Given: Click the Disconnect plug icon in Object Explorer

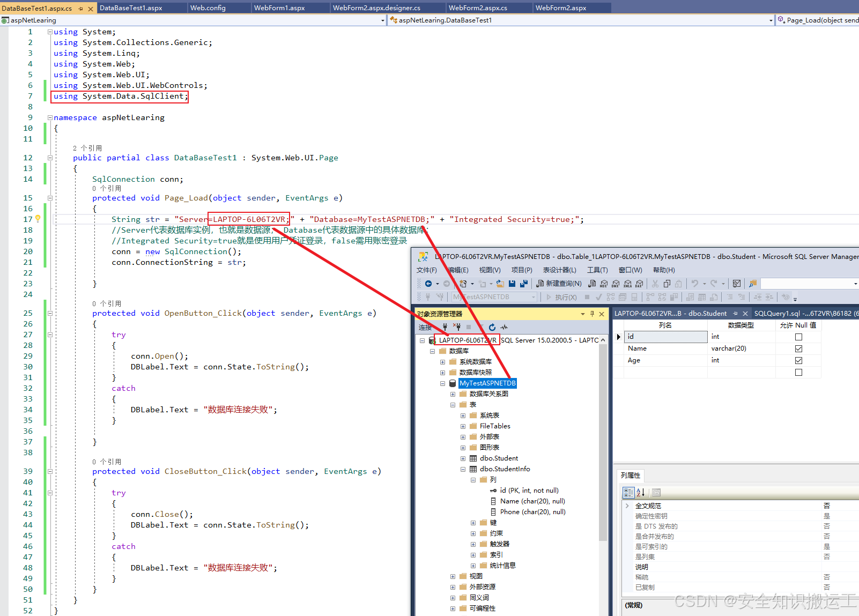Looking at the screenshot, I should coord(457,327).
